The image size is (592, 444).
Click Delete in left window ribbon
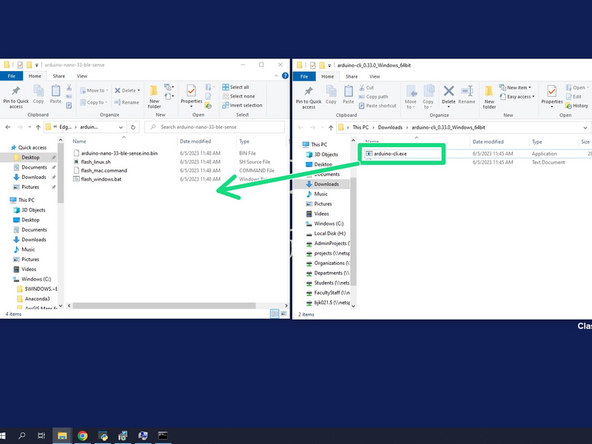(128, 90)
